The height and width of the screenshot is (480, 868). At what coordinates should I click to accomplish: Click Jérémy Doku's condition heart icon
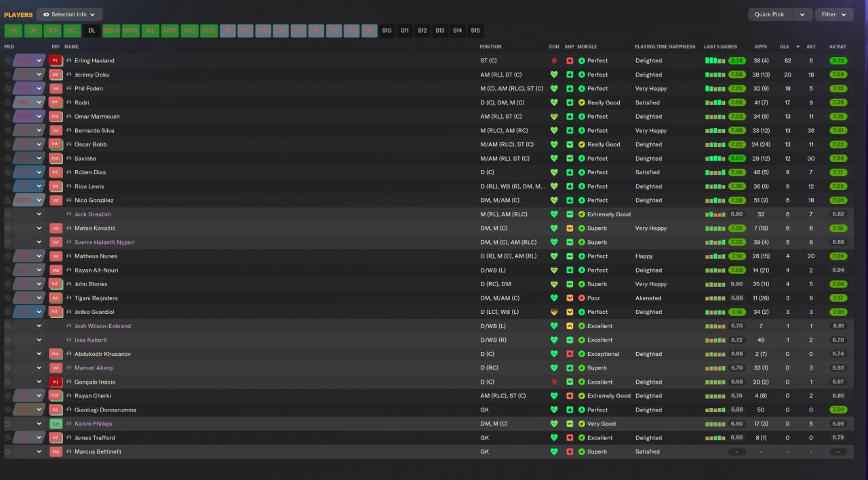(554, 75)
